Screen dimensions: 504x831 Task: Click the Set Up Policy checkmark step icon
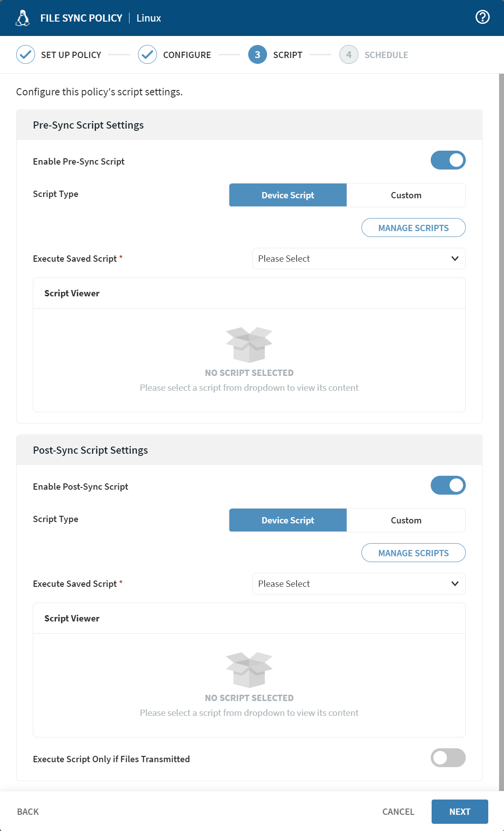[x=26, y=55]
